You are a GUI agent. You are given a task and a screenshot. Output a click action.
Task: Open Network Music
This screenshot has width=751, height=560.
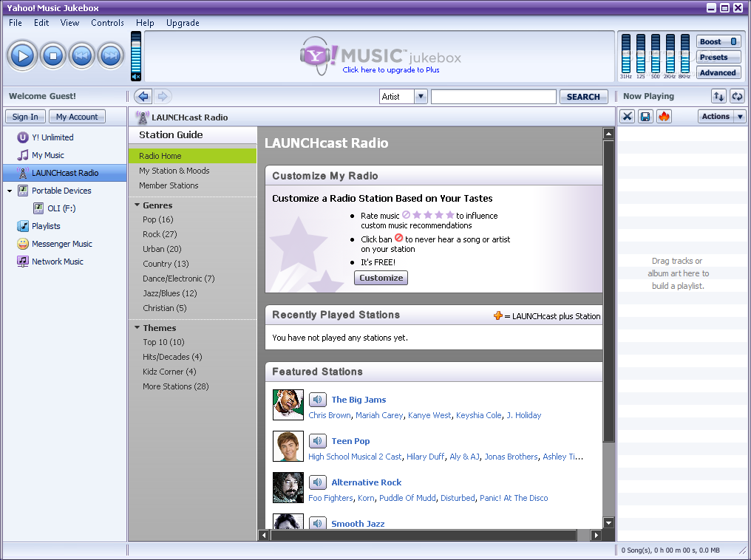pyautogui.click(x=58, y=262)
